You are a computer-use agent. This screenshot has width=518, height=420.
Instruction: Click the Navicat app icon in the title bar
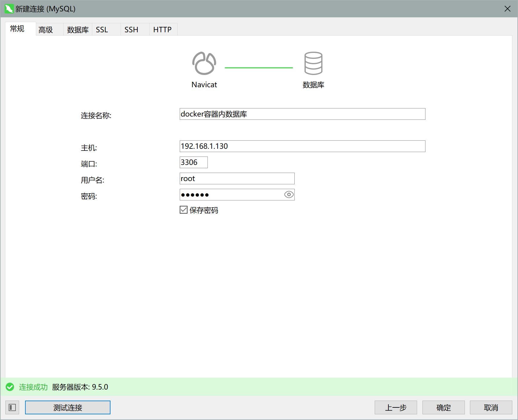[x=9, y=9]
